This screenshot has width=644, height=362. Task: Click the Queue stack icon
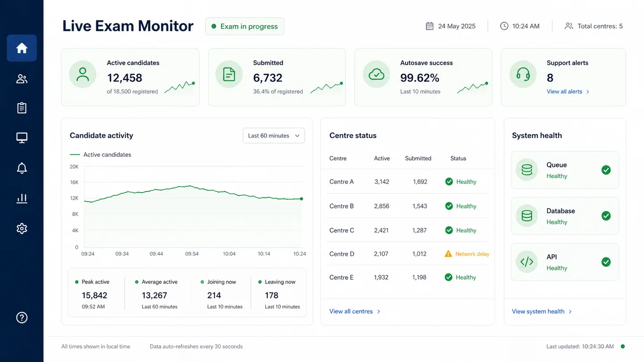click(527, 170)
